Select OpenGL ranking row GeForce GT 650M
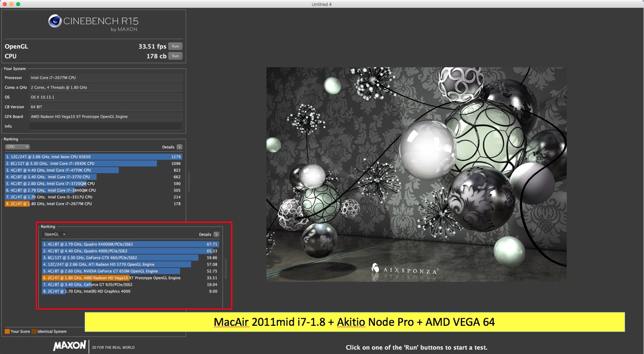 point(130,271)
